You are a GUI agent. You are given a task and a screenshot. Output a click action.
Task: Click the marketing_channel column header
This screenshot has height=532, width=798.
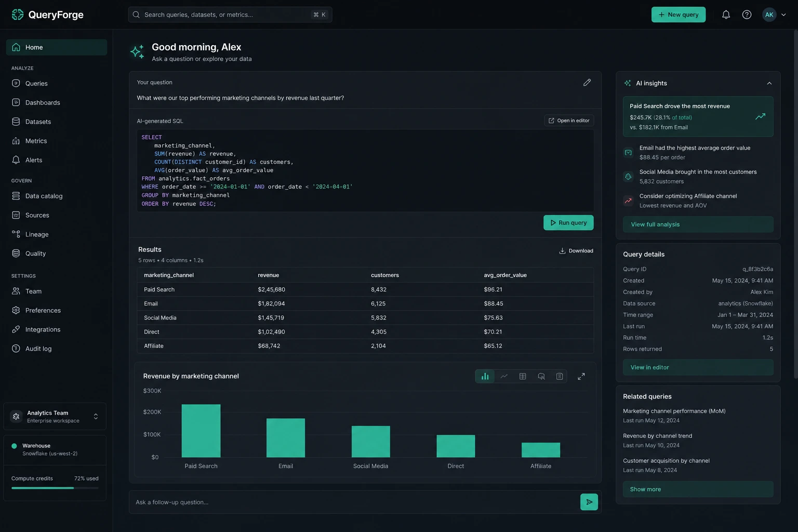click(169, 275)
